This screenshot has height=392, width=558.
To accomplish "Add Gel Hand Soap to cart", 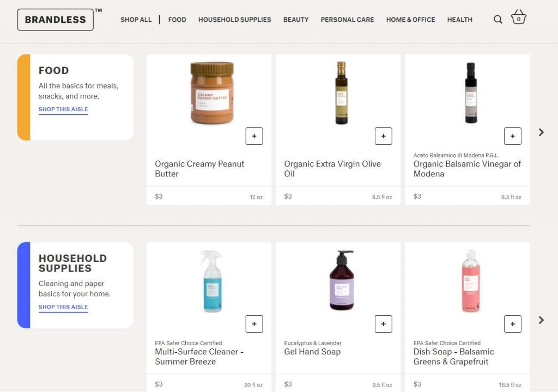I will click(383, 324).
